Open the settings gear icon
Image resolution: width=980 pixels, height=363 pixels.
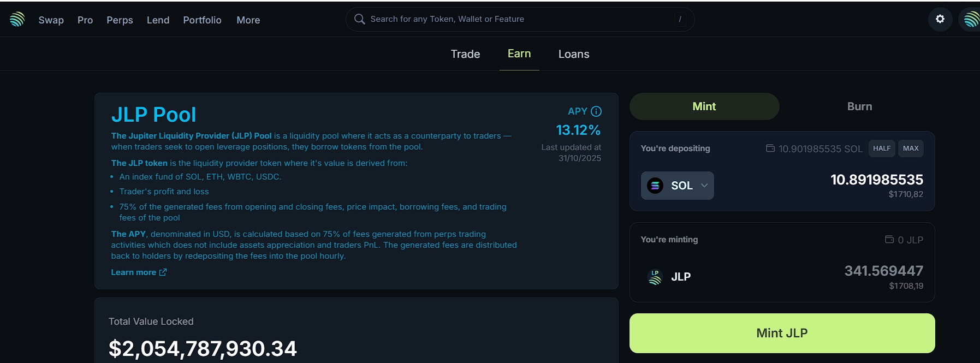click(x=940, y=19)
